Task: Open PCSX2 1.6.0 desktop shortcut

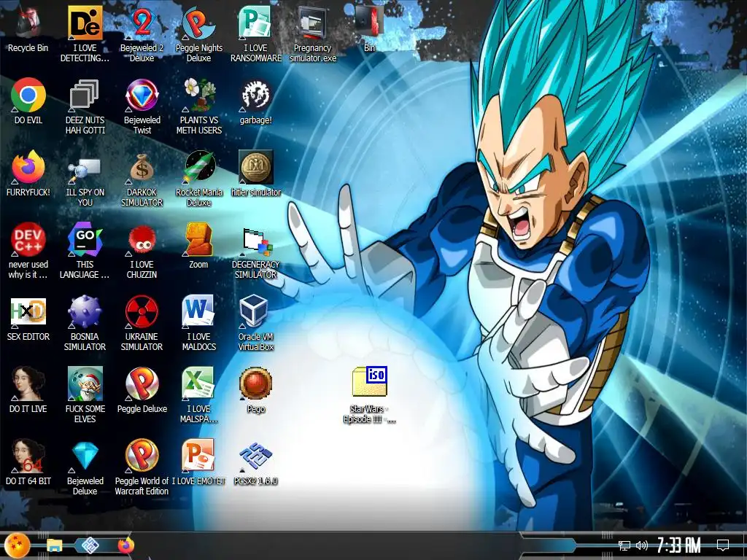Action: [256, 456]
